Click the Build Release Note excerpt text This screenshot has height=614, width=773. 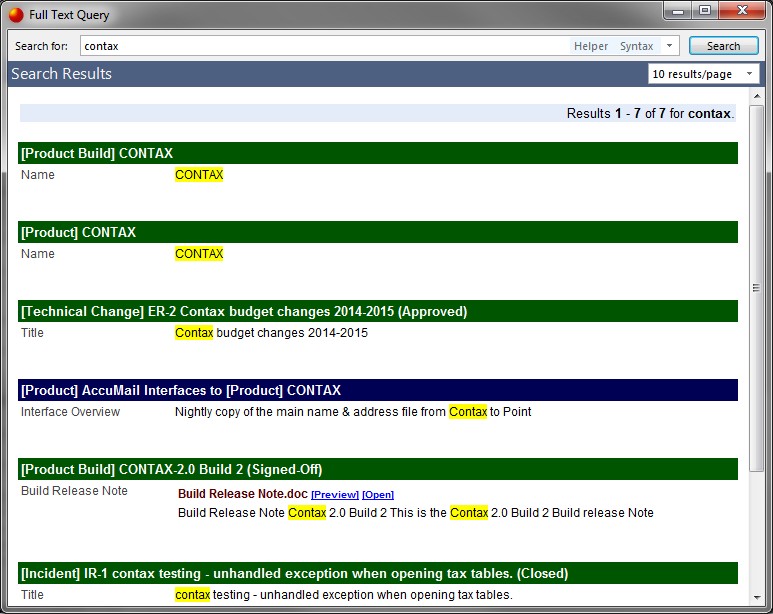point(416,513)
